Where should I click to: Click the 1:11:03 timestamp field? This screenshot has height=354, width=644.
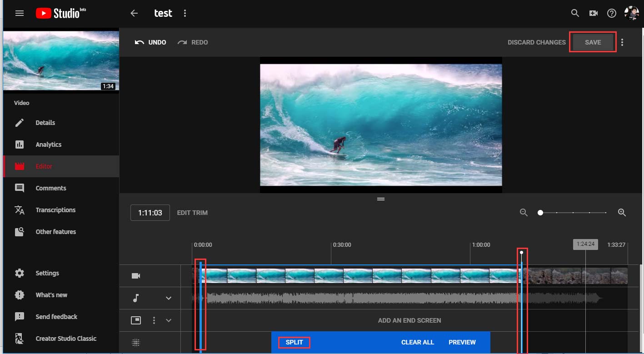click(150, 212)
